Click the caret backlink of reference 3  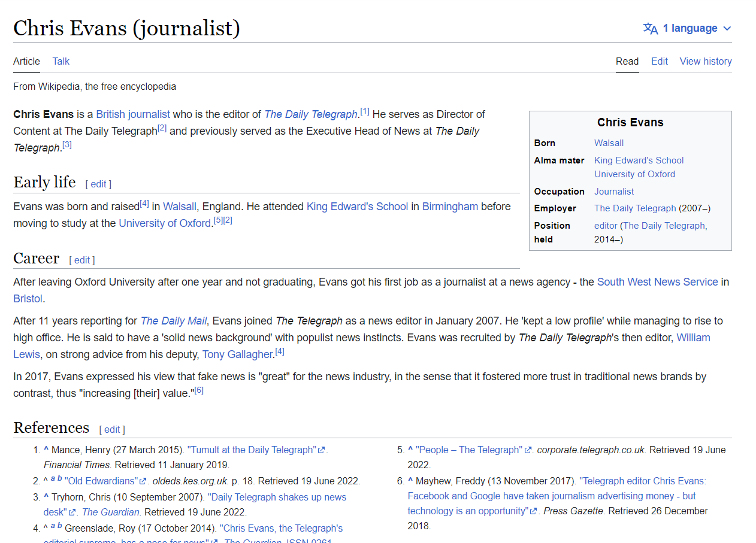point(46,496)
